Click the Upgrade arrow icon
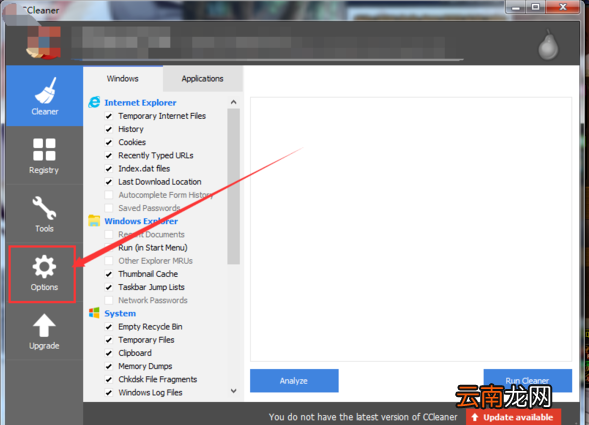The width and height of the screenshot is (589, 425). point(44,325)
